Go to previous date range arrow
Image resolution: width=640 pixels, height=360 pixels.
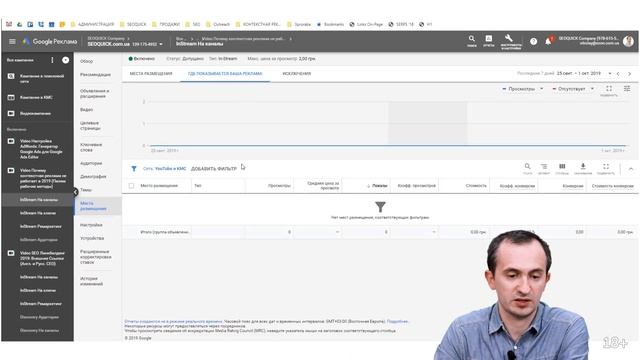[x=618, y=74]
